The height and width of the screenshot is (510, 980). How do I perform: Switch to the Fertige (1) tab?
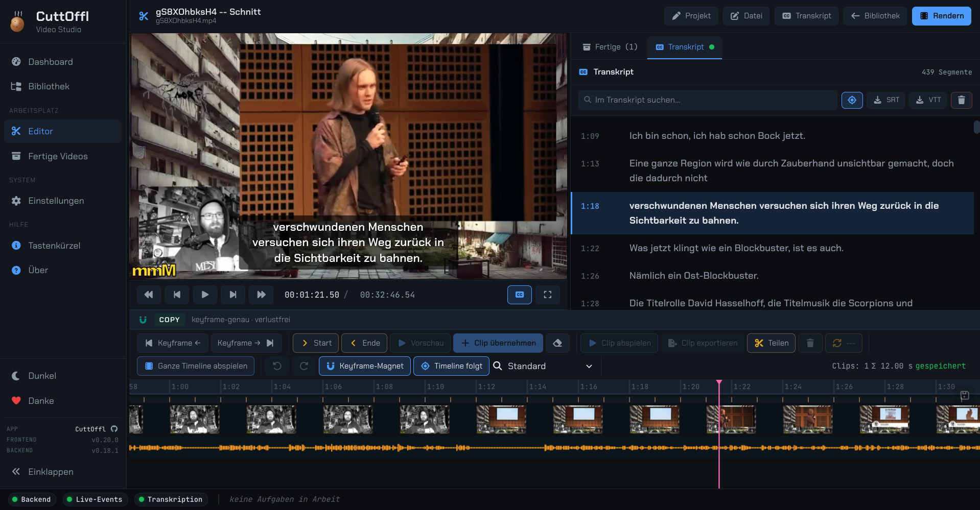(x=610, y=47)
